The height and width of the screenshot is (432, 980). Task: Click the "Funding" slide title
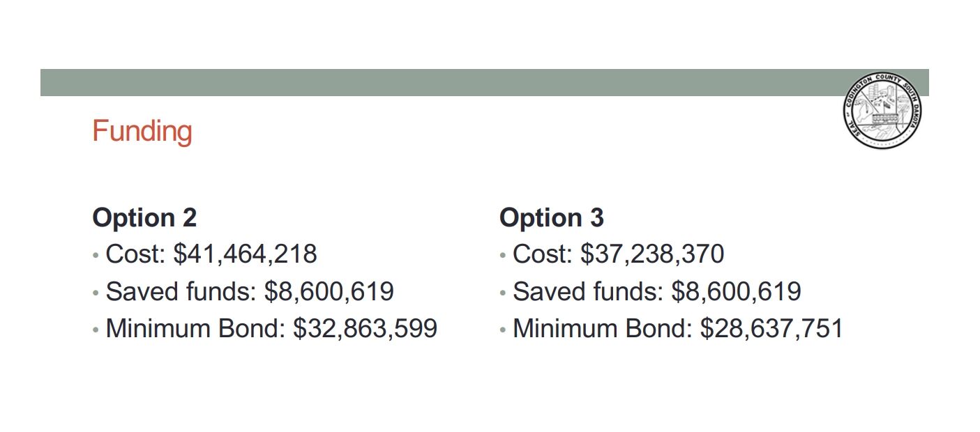pyautogui.click(x=142, y=131)
